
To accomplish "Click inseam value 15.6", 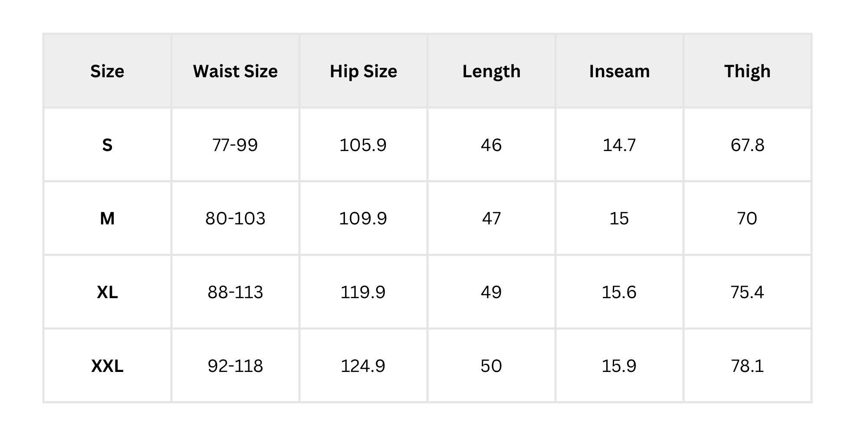I will click(619, 292).
